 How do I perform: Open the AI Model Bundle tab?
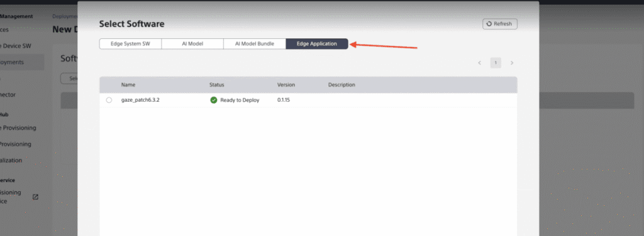pyautogui.click(x=254, y=44)
